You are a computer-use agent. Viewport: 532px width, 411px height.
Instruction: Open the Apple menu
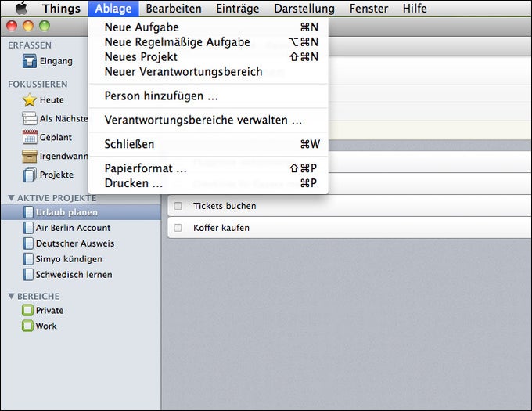(21, 8)
